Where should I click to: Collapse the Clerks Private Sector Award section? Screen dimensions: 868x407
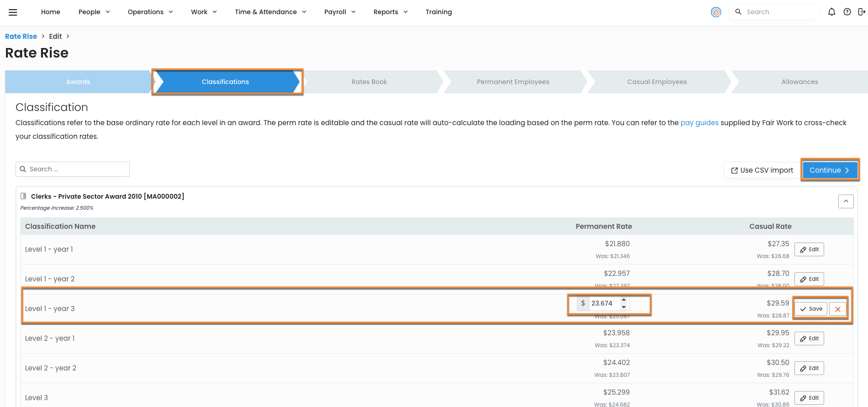tap(846, 201)
